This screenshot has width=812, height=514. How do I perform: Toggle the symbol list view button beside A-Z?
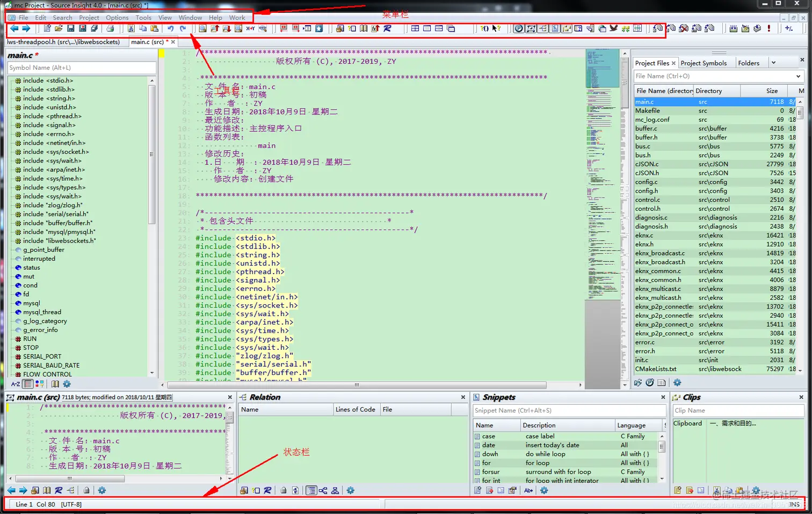(28, 384)
